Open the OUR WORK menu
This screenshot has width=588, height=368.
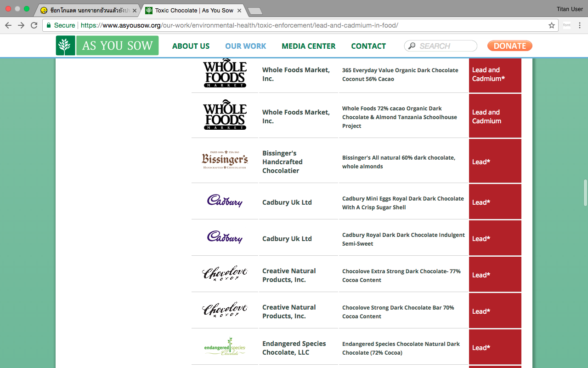246,46
